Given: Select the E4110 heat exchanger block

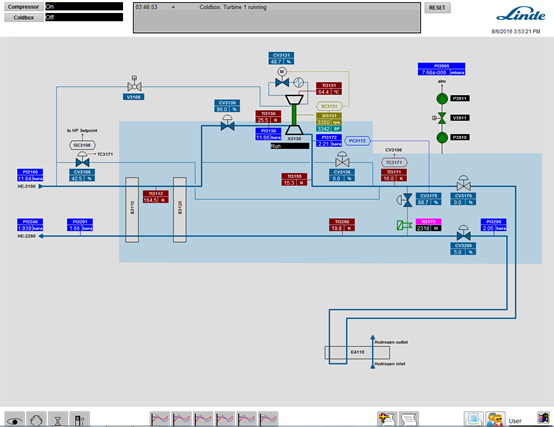Looking at the screenshot, I should point(357,352).
